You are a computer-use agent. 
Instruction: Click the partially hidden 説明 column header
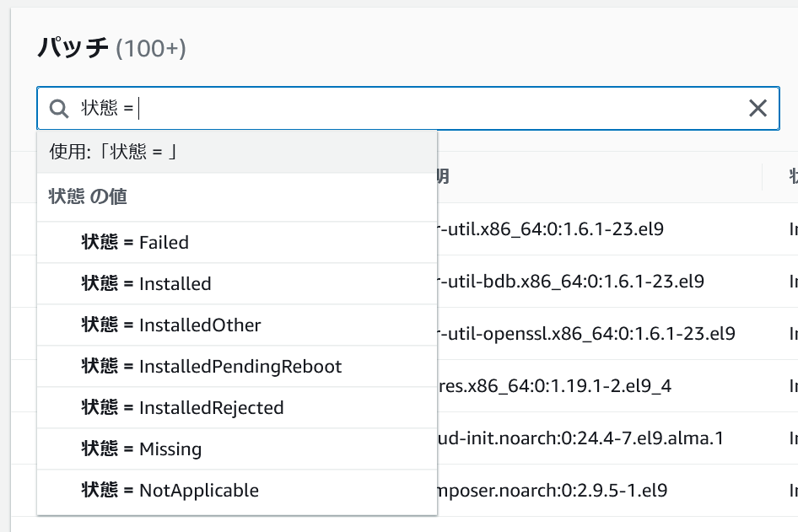(444, 176)
